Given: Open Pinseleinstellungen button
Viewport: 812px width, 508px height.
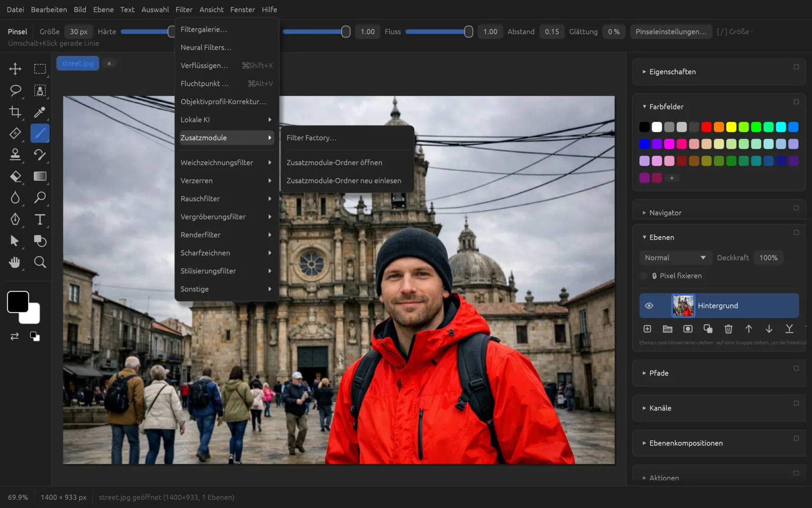Looking at the screenshot, I should (671, 31).
